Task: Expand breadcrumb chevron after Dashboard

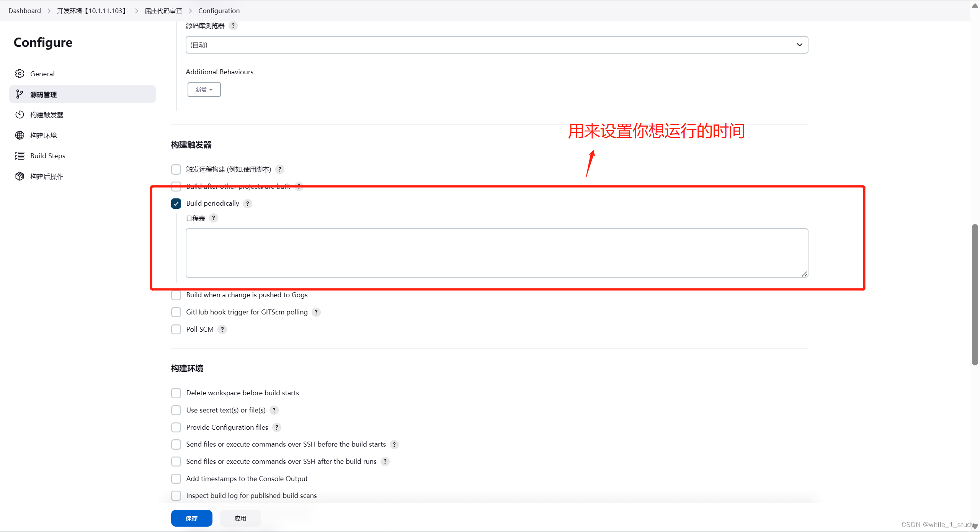Action: pos(49,11)
